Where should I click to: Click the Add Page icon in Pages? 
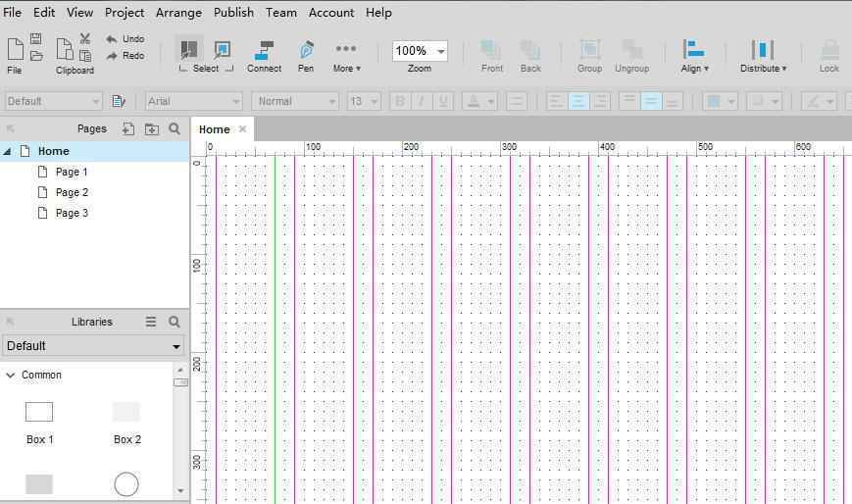pyautogui.click(x=128, y=128)
